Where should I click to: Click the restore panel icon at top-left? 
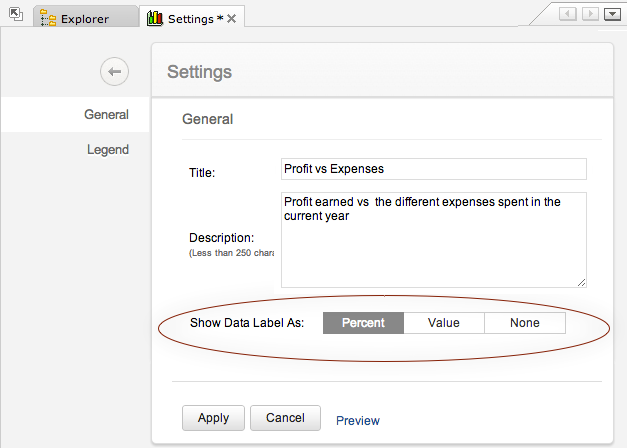pos(15,15)
